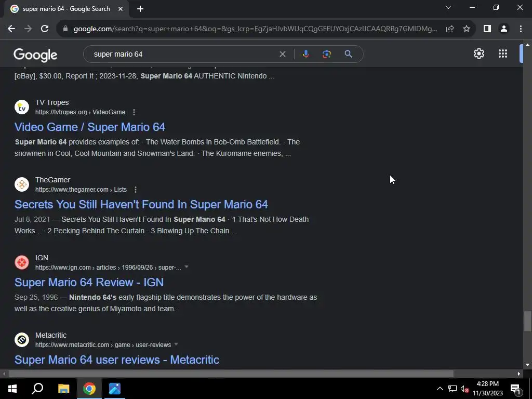The image size is (532, 399).
Task: Show hidden system tray icons
Action: click(440, 389)
